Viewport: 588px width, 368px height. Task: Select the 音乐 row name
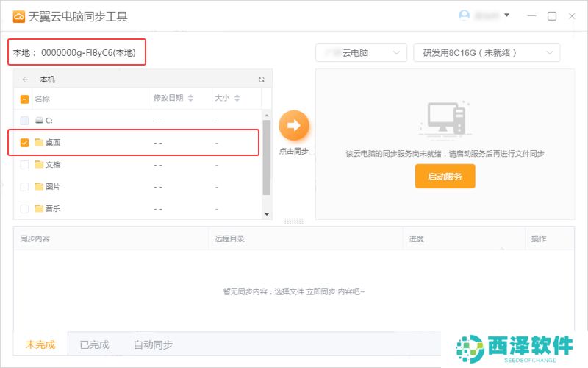[53, 208]
